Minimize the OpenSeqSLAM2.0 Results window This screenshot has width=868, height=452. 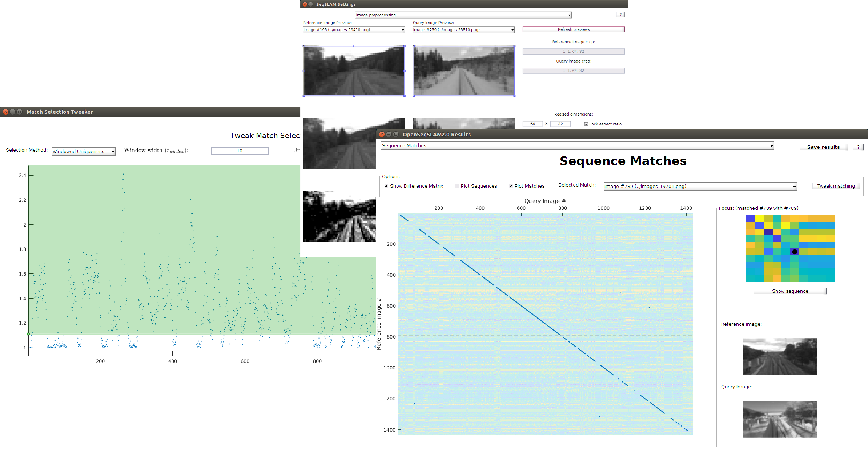(x=389, y=135)
